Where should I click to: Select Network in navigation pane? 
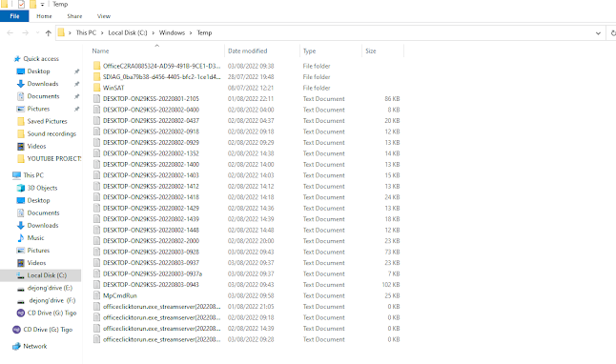35,346
